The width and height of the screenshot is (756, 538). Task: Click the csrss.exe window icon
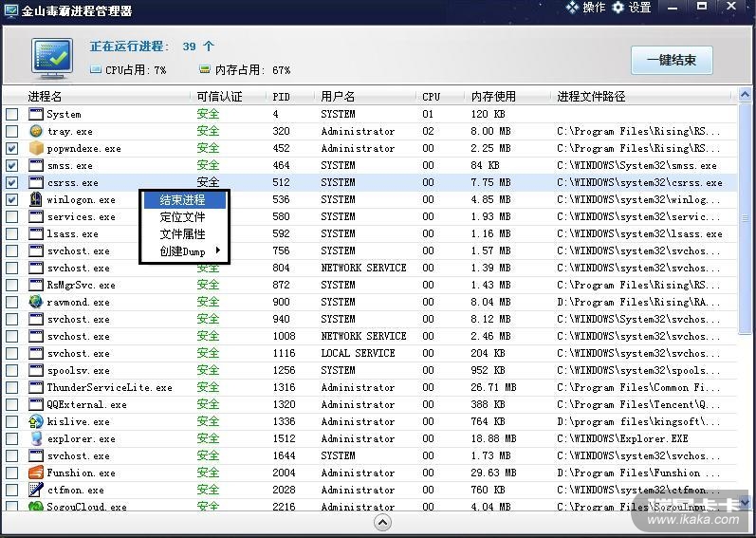pos(36,182)
